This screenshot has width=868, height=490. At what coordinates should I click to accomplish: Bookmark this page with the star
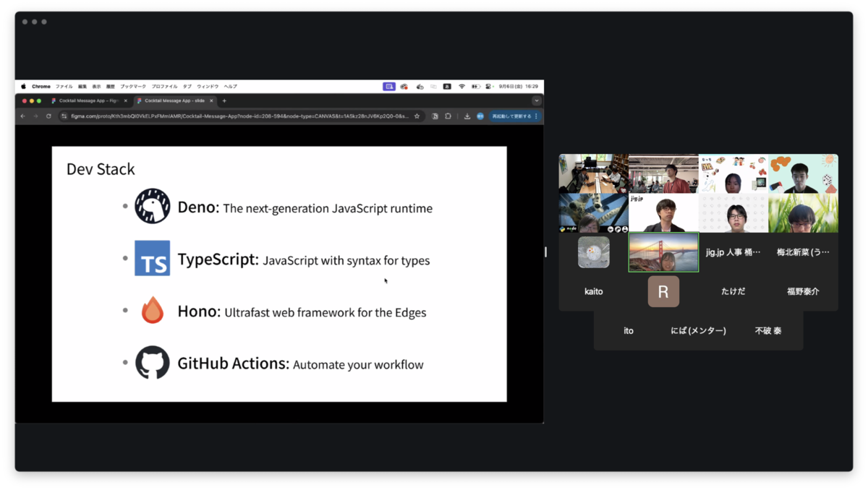coord(417,116)
